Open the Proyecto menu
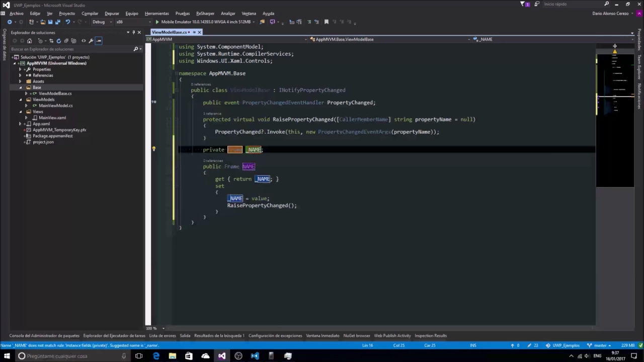 point(67,14)
